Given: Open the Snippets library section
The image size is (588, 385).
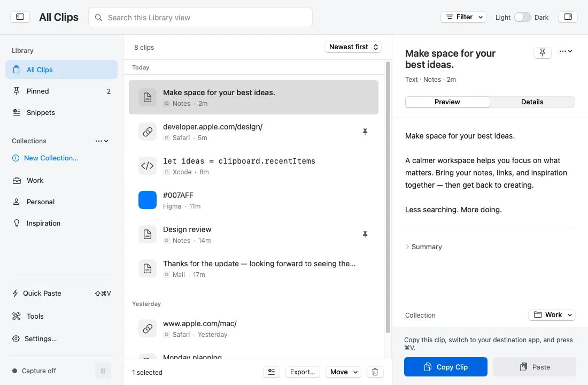Looking at the screenshot, I should point(61,112).
